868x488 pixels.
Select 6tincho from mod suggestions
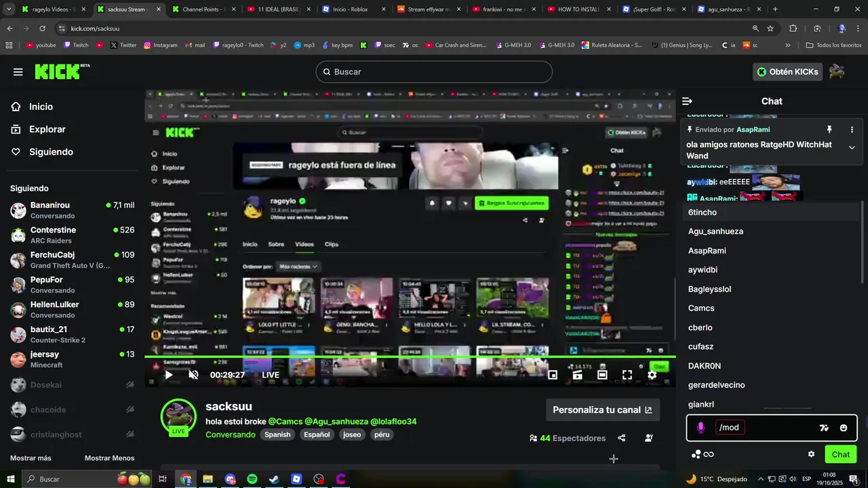click(771, 212)
